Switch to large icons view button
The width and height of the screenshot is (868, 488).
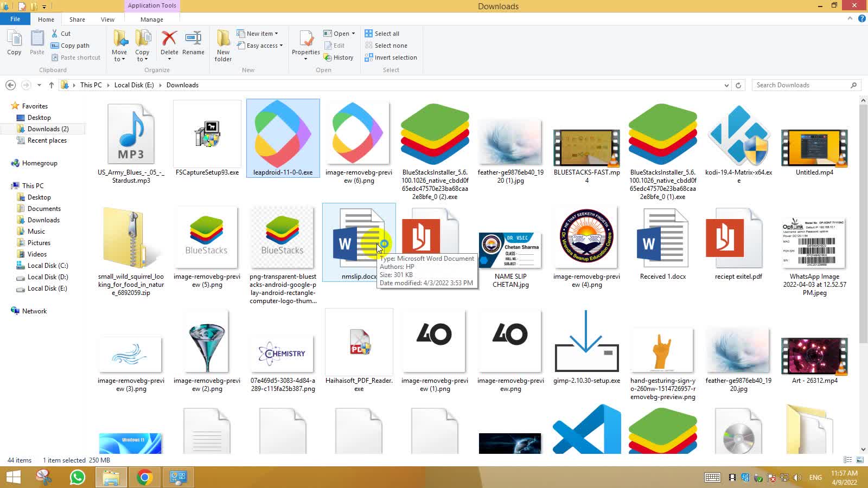[x=860, y=460]
